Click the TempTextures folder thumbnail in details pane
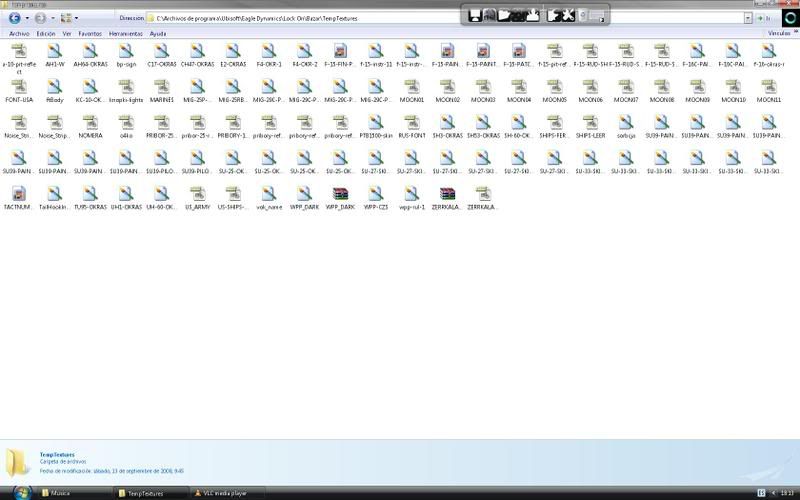The height and width of the screenshot is (500, 800). 17,463
